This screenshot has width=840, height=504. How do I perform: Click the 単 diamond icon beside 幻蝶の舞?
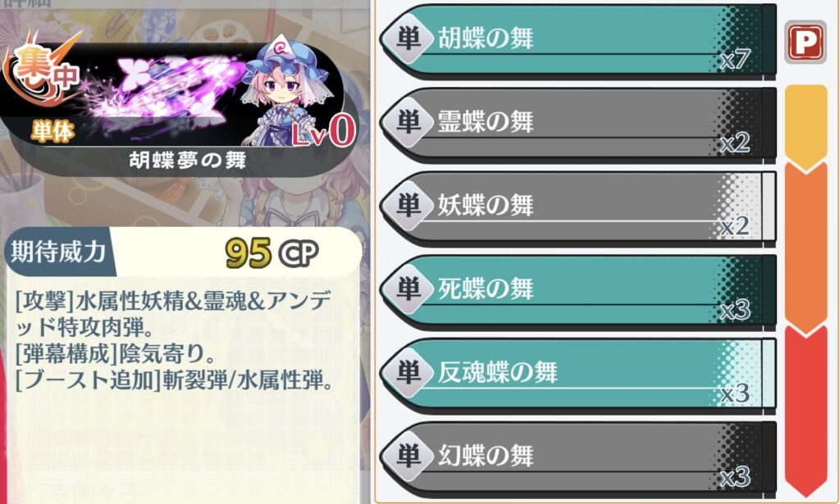(x=409, y=456)
